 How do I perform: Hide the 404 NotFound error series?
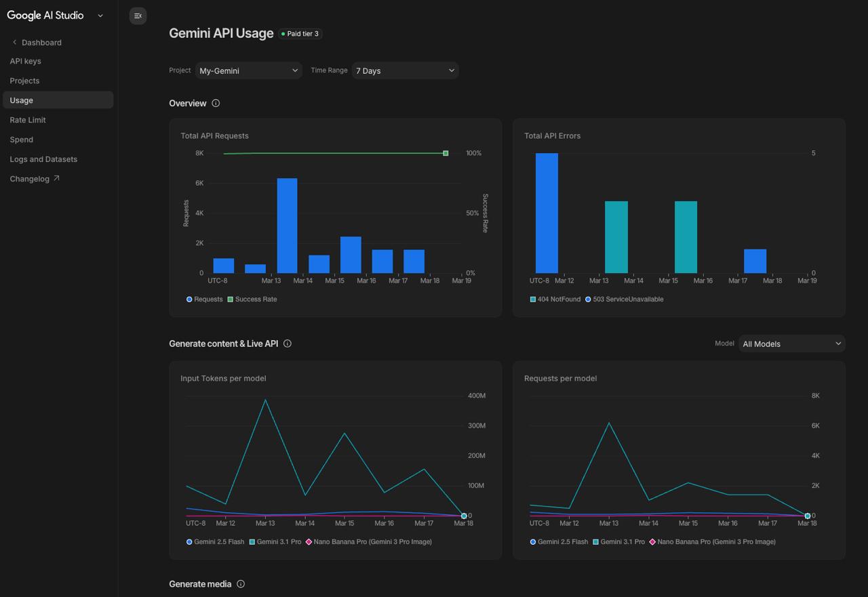[555, 299]
